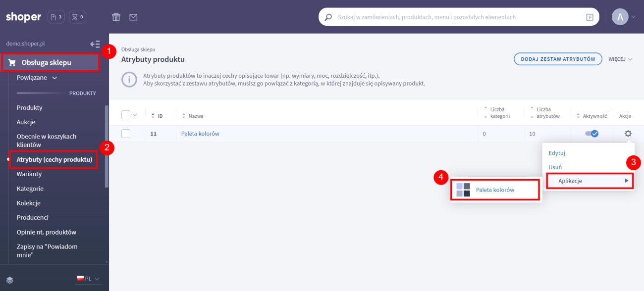This screenshot has width=644, height=291.
Task: Check the checkbox for row ID 11
Action: [x=126, y=134]
